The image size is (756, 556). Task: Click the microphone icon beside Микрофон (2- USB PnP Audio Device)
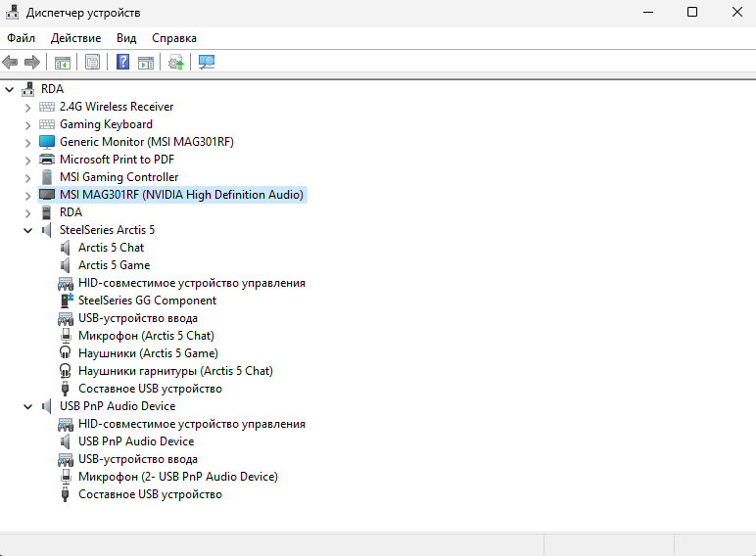tap(66, 477)
